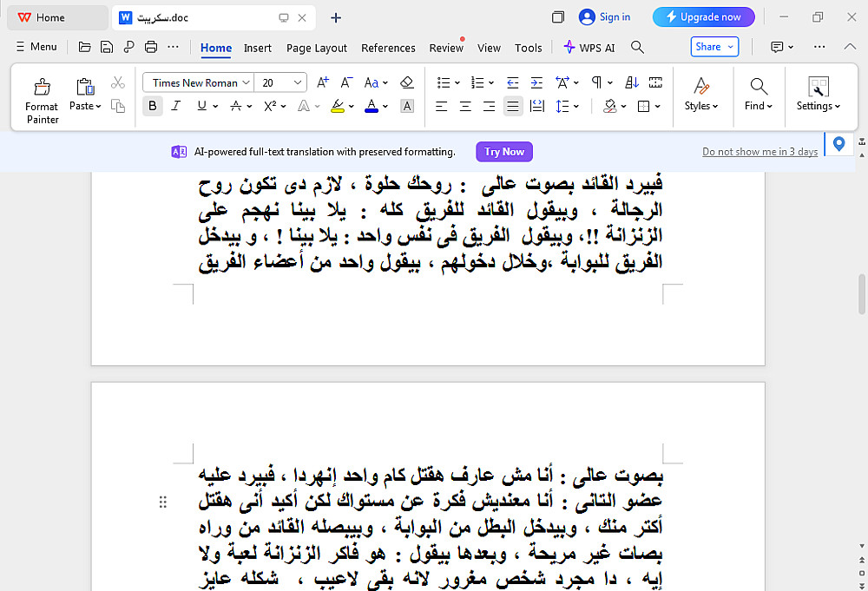The width and height of the screenshot is (868, 591).
Task: Expand the Paste options arrow
Action: 99,106
